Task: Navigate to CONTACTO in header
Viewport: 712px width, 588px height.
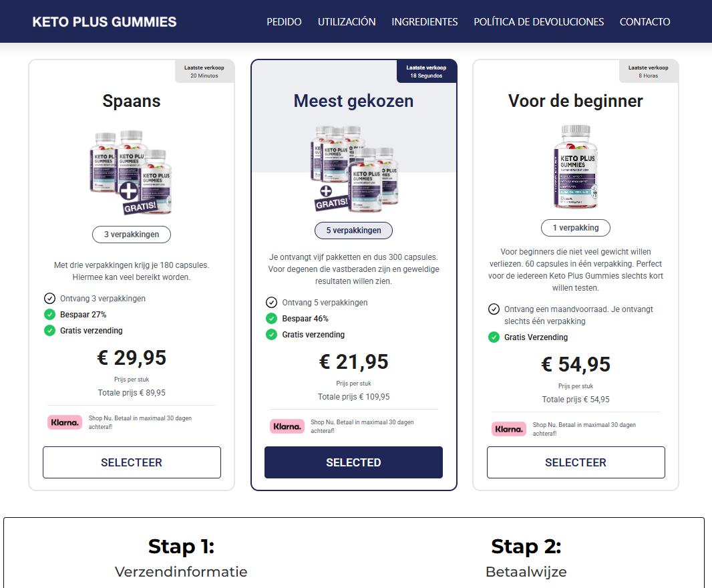Action: (x=645, y=22)
